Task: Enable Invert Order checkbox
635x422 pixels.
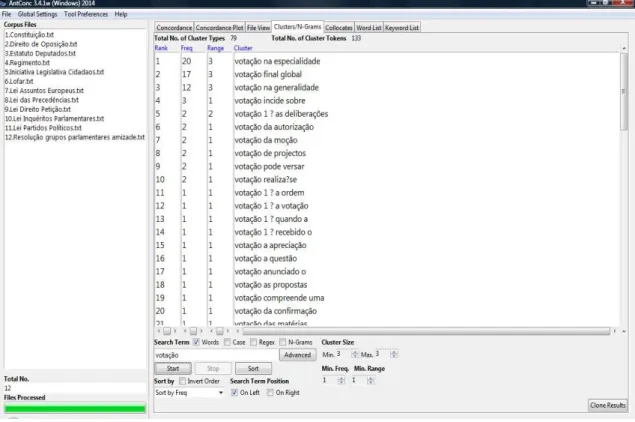Action: 183,381
